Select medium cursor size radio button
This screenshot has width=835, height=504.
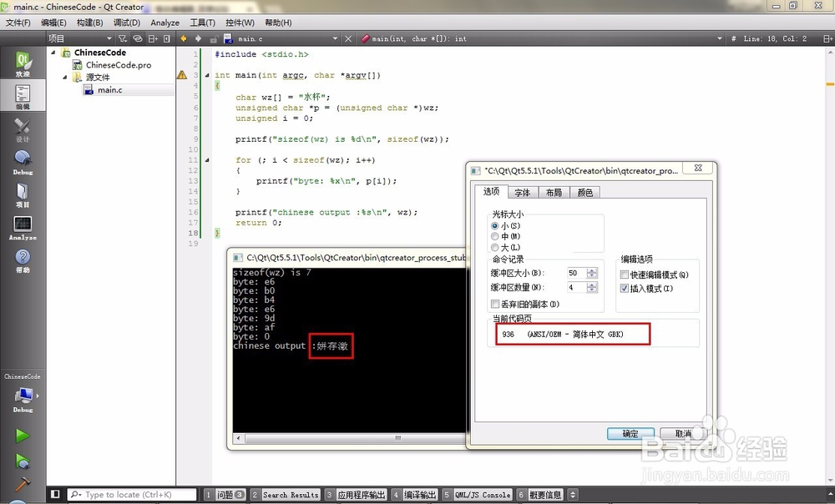pyautogui.click(x=494, y=236)
